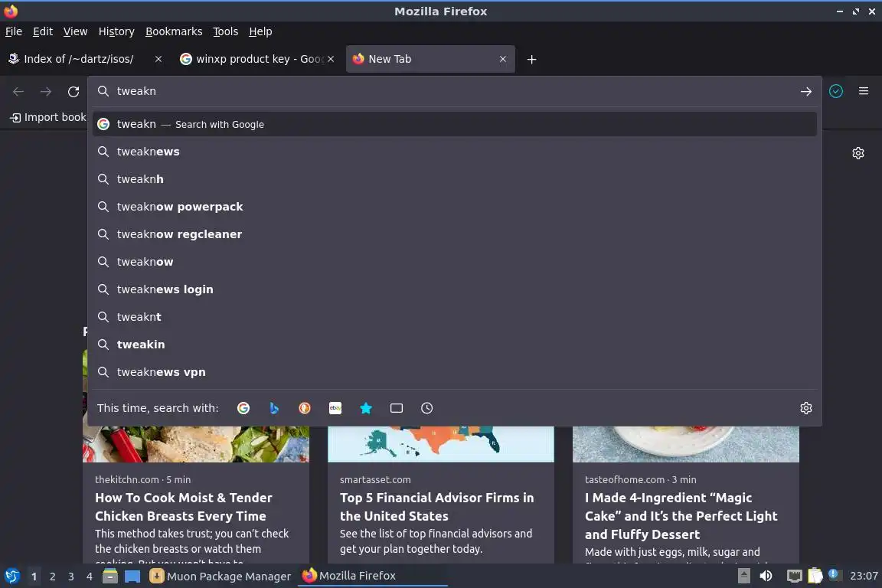Click in the address bar text field
Image resolution: width=882 pixels, height=588 pixels.
(455, 91)
